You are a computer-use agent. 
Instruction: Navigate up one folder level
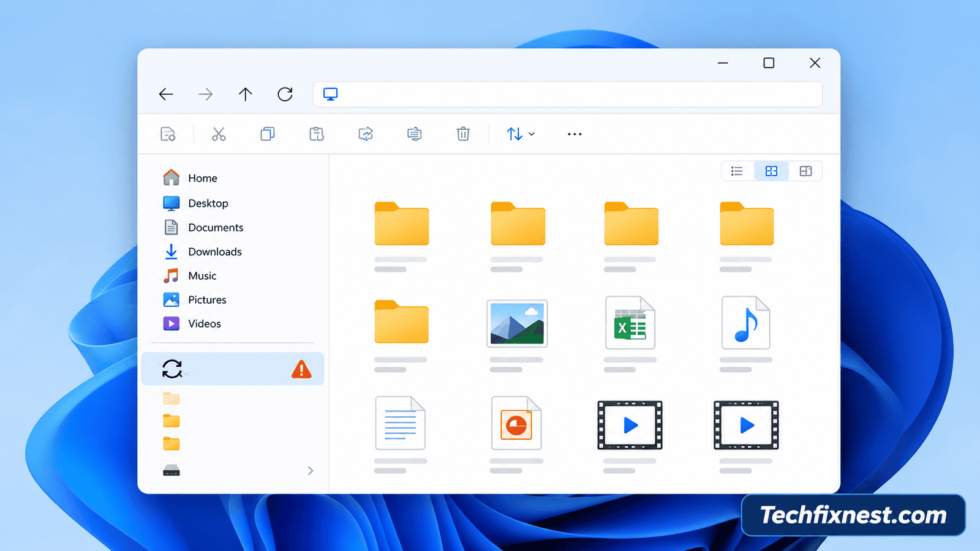click(246, 94)
